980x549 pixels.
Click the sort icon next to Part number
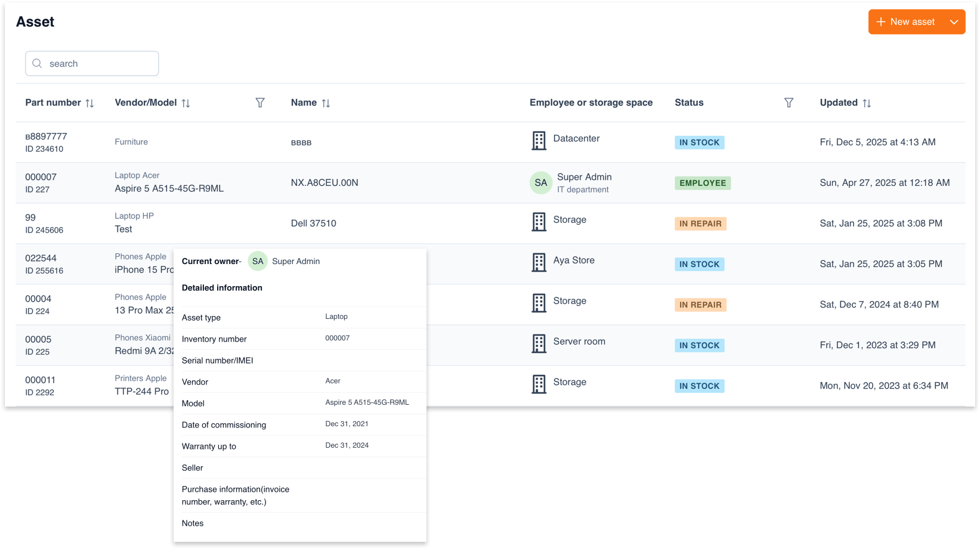point(90,103)
